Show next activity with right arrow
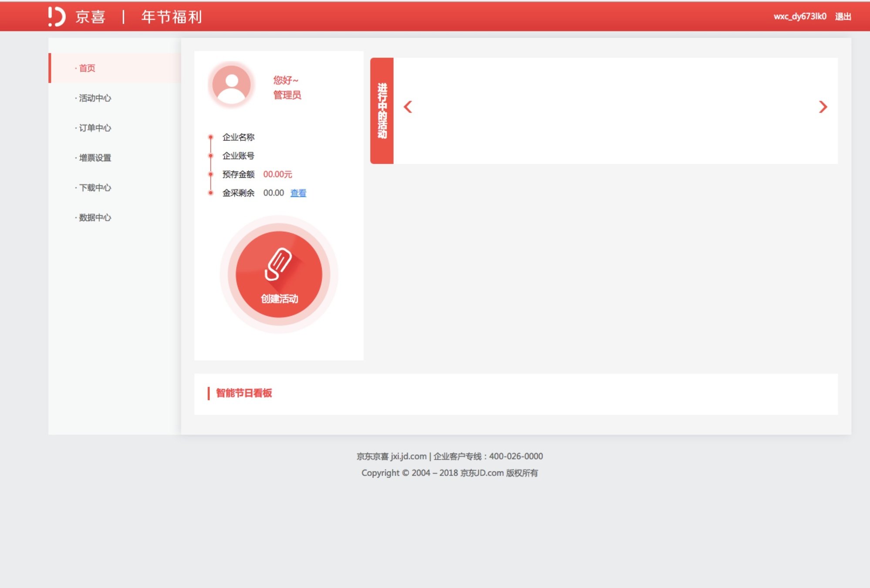870x588 pixels. 823,107
